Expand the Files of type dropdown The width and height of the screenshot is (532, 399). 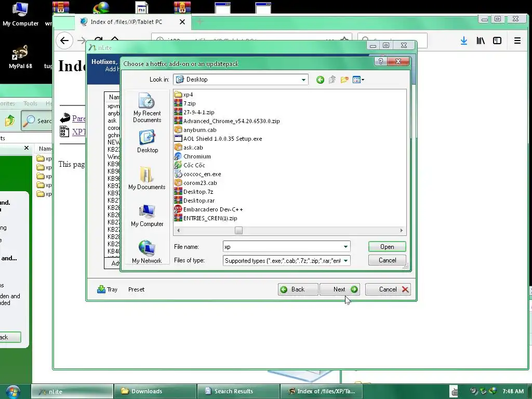point(345,261)
